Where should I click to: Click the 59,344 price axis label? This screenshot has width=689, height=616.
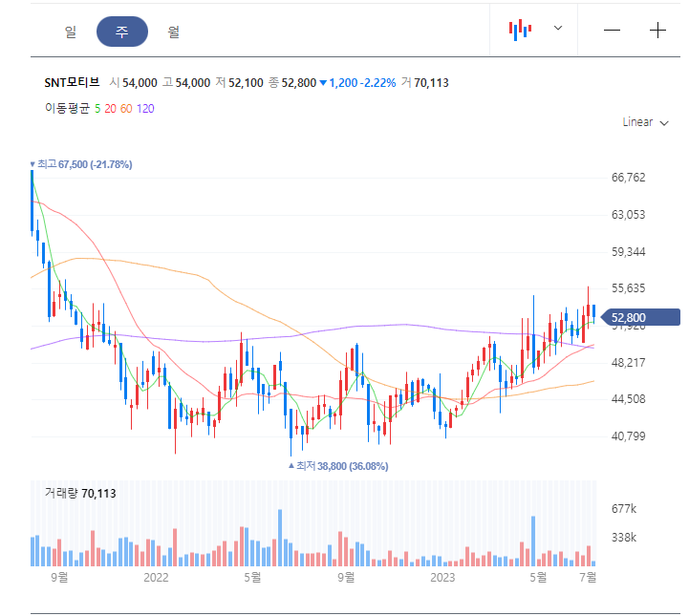[629, 252]
